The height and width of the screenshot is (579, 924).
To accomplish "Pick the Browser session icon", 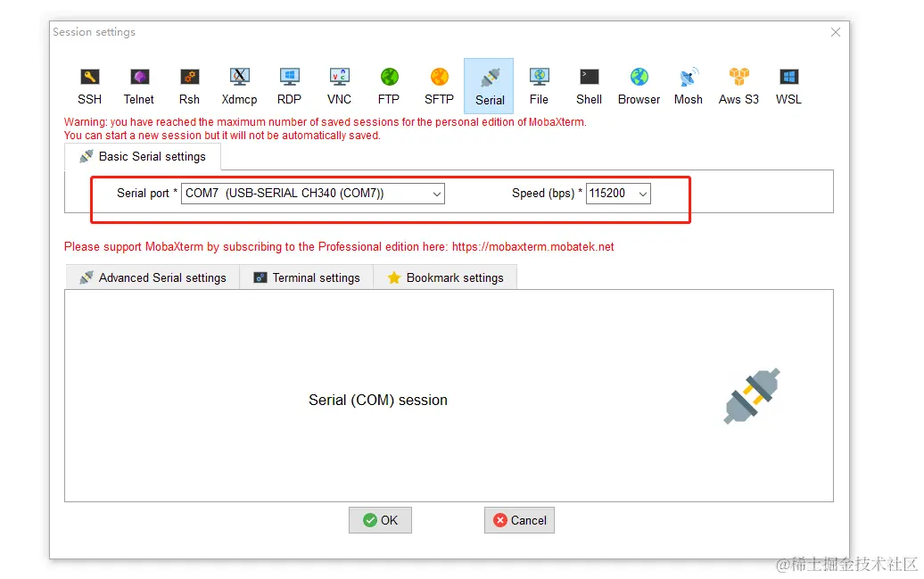I will point(639,86).
